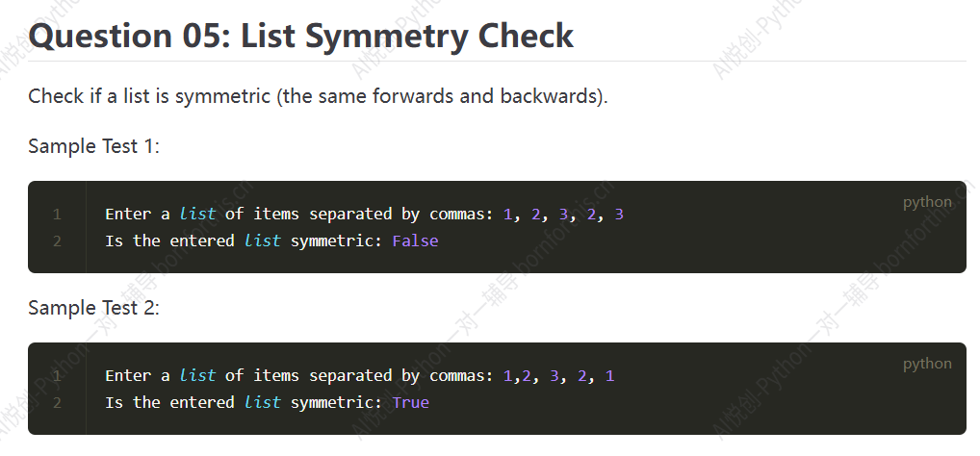This screenshot has height=456, width=980.
Task: Click the symmetric list description paragraph
Action: (318, 96)
